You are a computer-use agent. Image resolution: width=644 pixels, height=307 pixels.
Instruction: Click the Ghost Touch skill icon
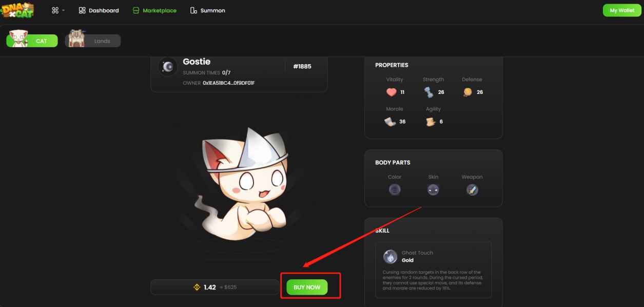pos(391,257)
